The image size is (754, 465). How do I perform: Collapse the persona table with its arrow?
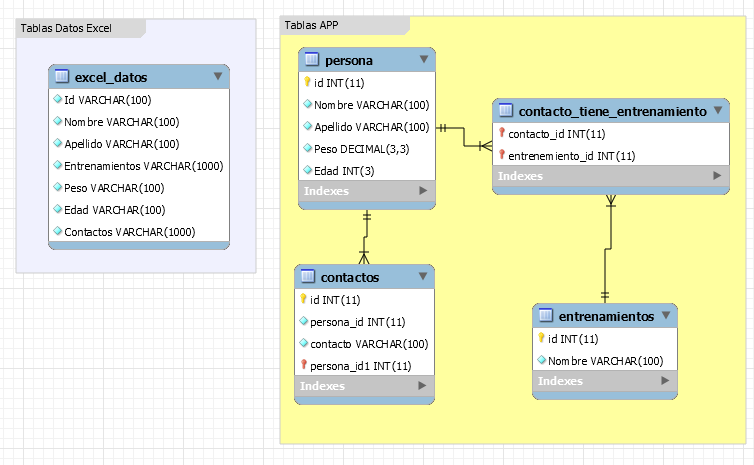click(424, 59)
